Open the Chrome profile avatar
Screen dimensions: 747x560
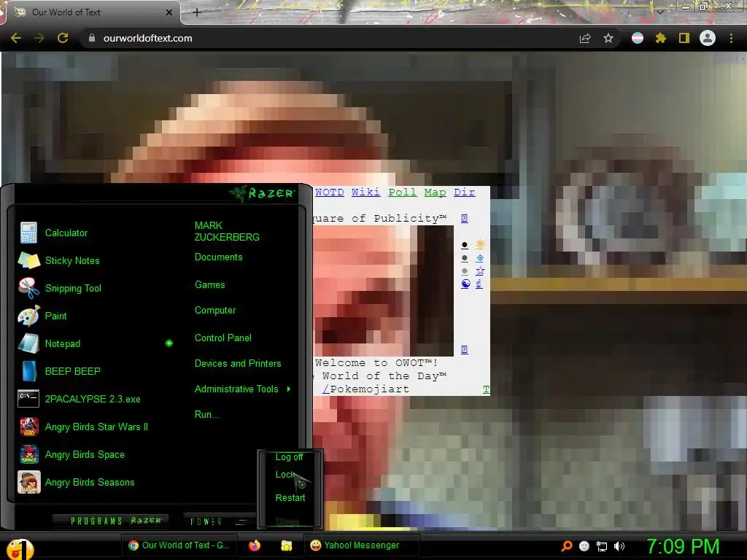(708, 38)
